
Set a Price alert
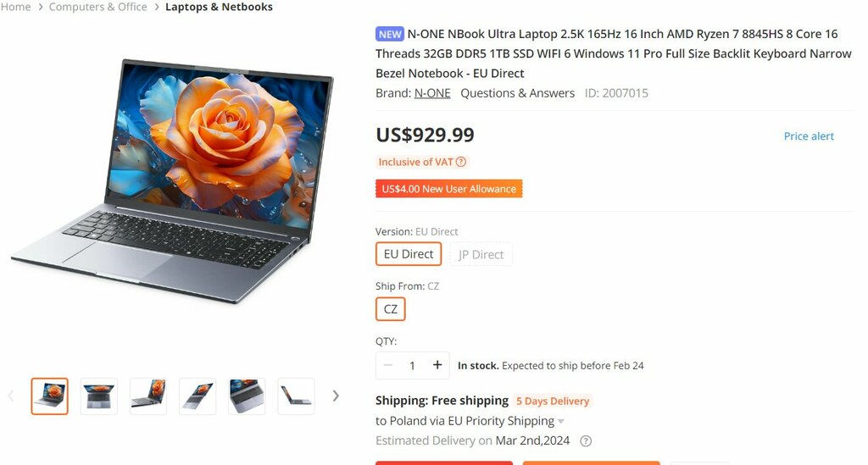[809, 136]
